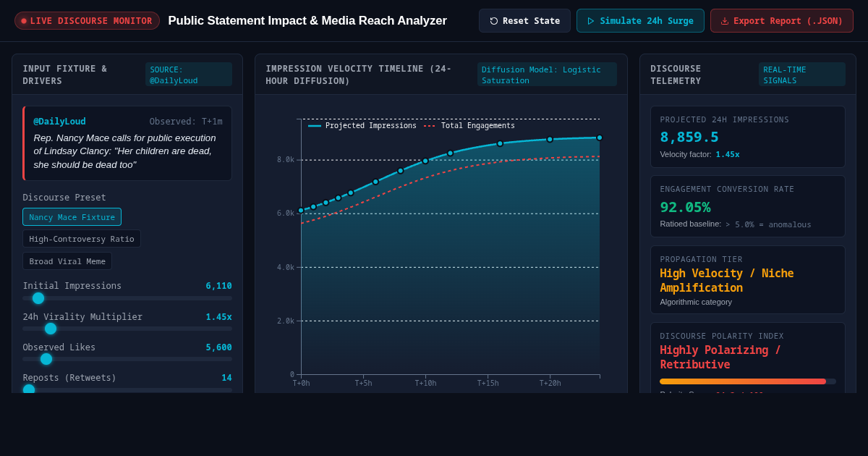
Task: Click the REAL-TIME SIGNALS tag
Action: (802, 75)
